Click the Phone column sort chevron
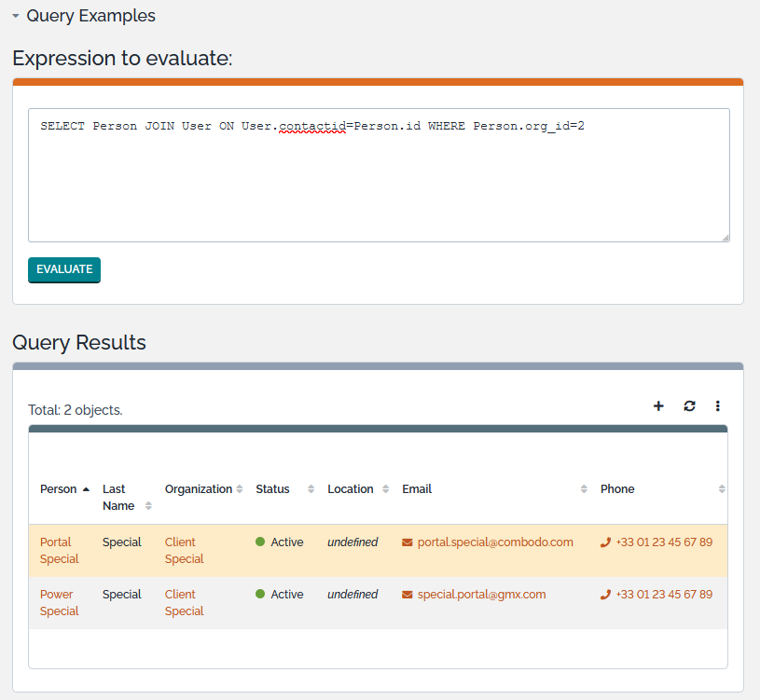This screenshot has width=760, height=700. (722, 488)
